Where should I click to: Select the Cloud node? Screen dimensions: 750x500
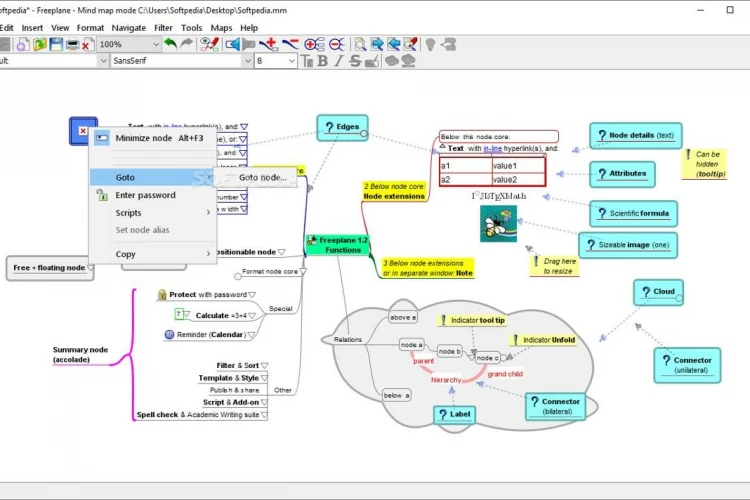pyautogui.click(x=659, y=292)
